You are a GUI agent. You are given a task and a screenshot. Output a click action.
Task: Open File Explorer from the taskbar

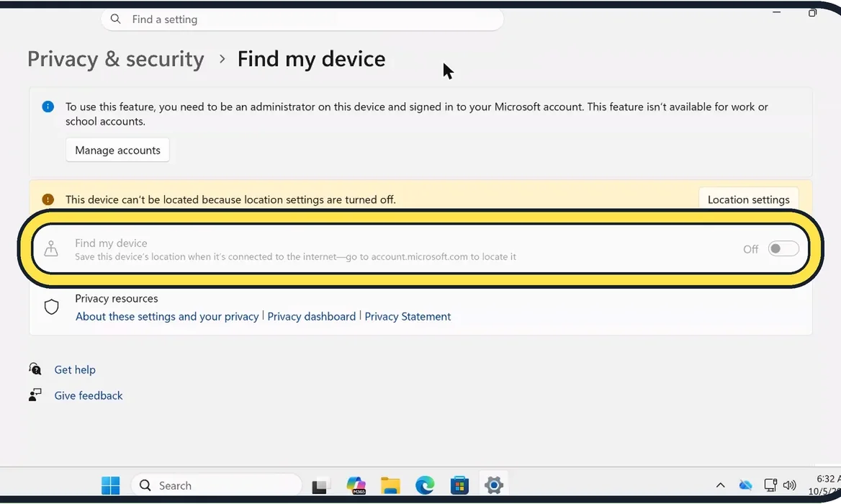tap(390, 485)
